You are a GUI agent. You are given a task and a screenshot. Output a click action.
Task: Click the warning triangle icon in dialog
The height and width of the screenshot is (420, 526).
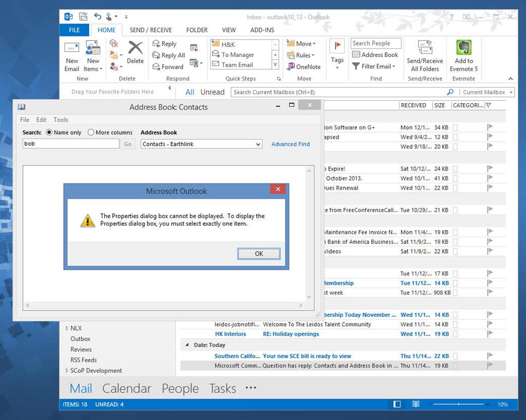(x=87, y=221)
